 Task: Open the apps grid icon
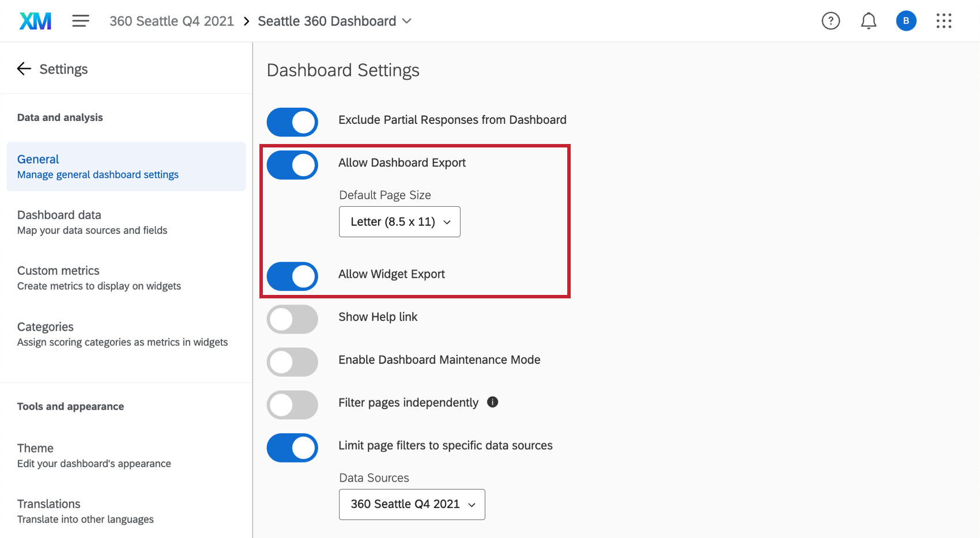point(944,21)
